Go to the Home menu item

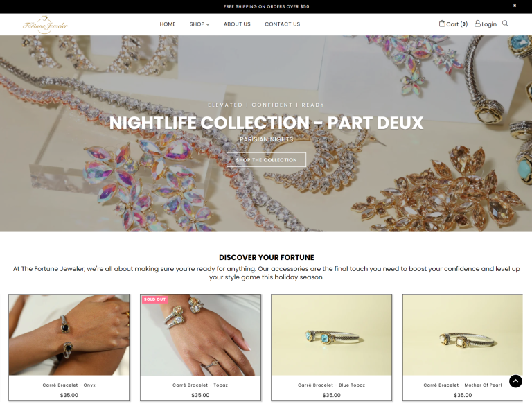click(x=168, y=24)
